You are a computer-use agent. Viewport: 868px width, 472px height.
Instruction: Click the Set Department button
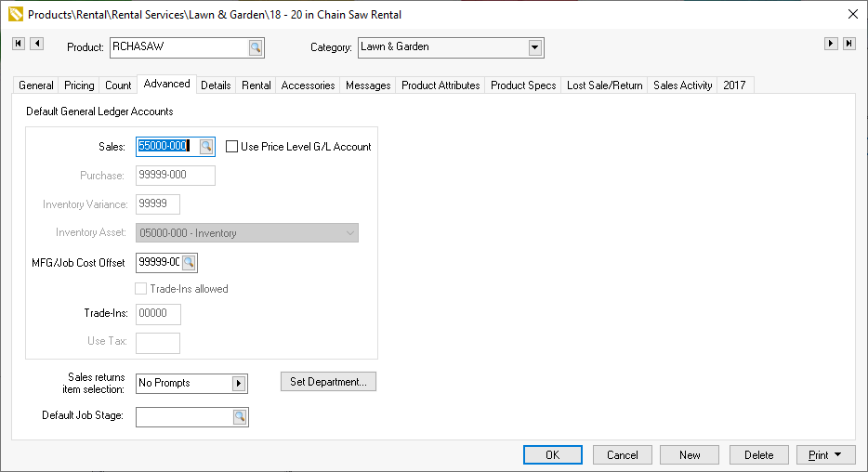(328, 382)
